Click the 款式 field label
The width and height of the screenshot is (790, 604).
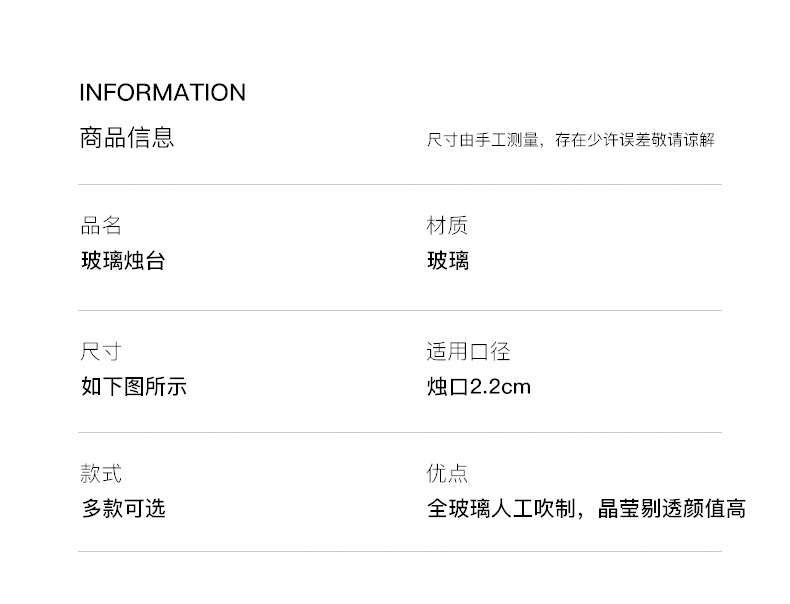[101, 474]
